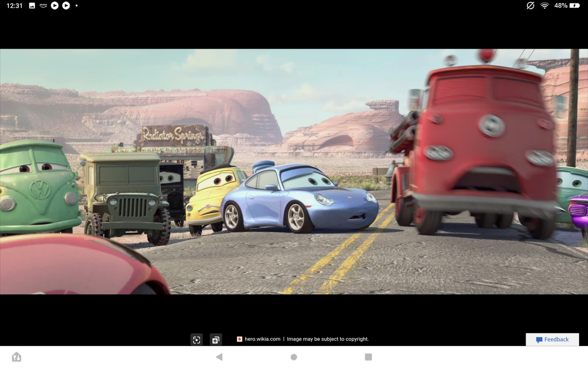Send Feedback using the Feedback button

coord(552,339)
